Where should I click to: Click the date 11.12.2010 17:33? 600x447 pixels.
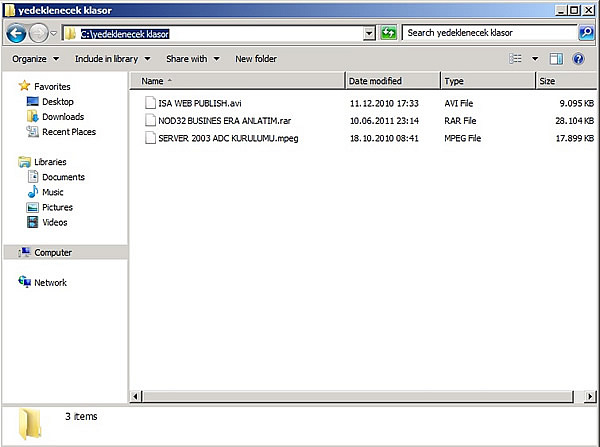[384, 103]
